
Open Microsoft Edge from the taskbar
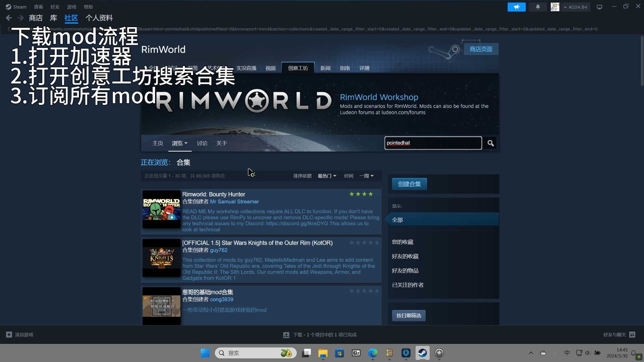coord(372,353)
